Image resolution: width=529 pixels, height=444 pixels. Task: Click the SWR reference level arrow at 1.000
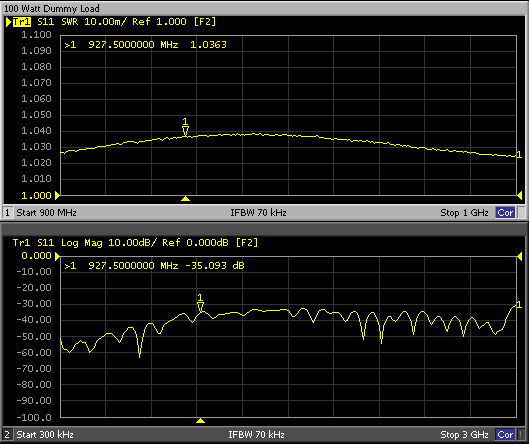pyautogui.click(x=57, y=195)
